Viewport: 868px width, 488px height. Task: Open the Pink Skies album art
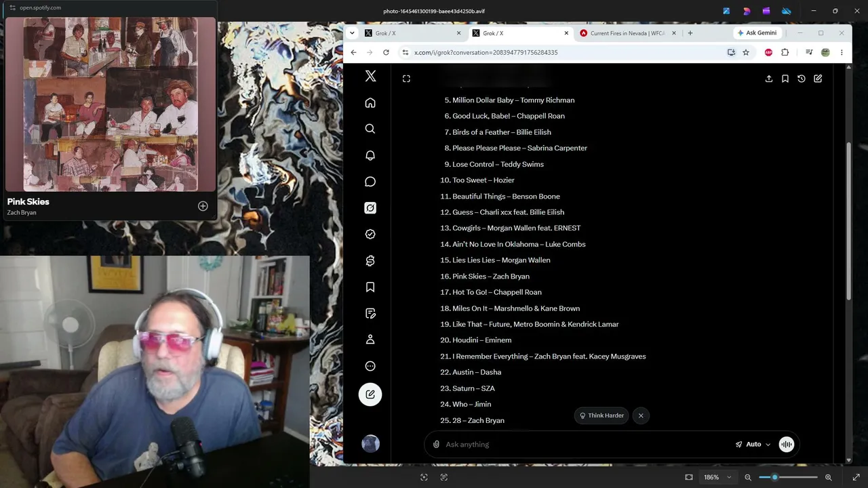(x=111, y=104)
